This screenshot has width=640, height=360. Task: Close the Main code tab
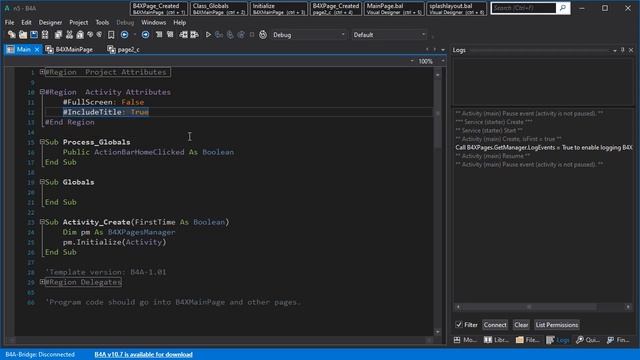(x=37, y=49)
